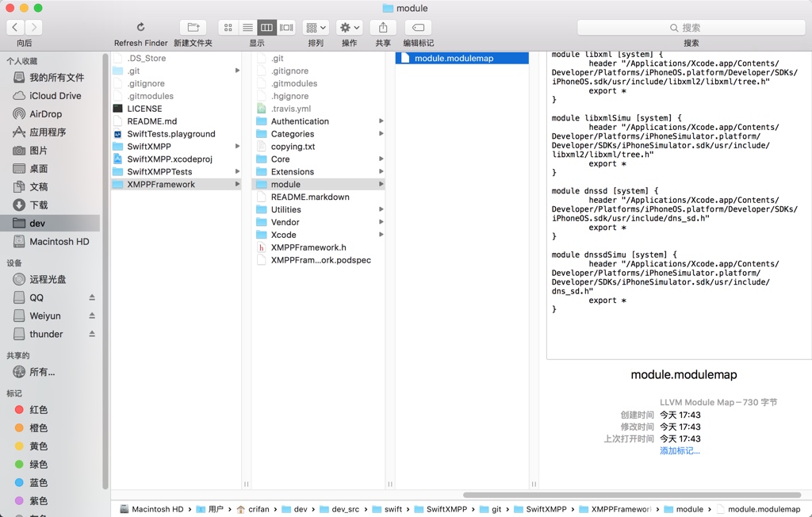Select XMPPFramework.h header file
The image size is (812, 517).
318,247
